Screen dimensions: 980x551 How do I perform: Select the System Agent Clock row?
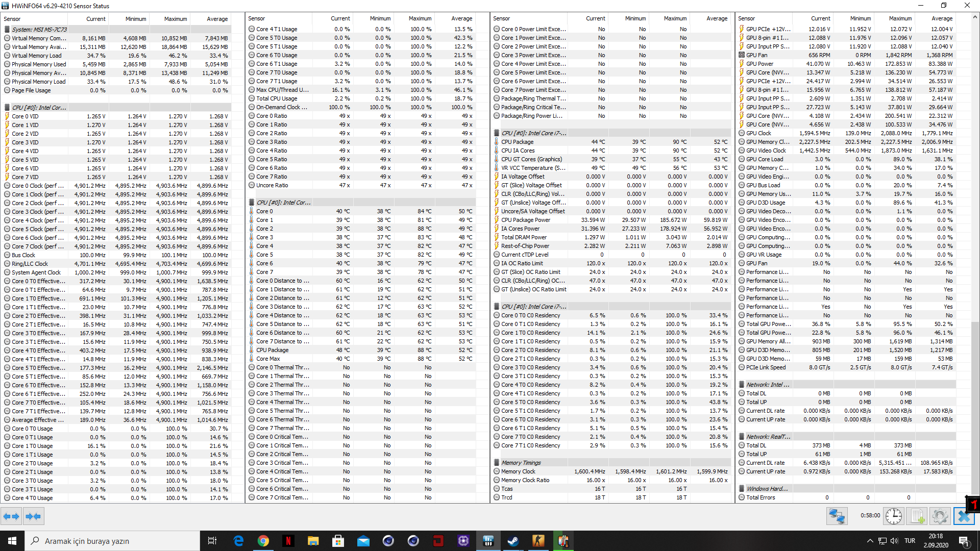(117, 272)
